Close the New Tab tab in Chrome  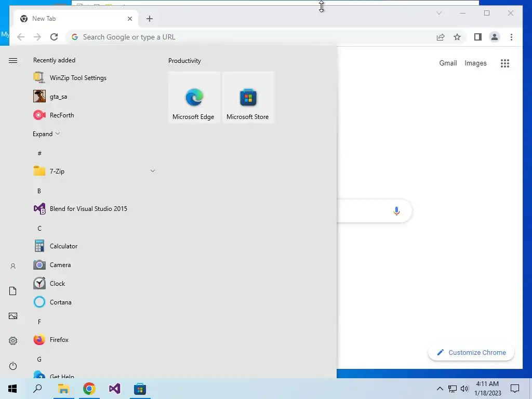point(129,19)
